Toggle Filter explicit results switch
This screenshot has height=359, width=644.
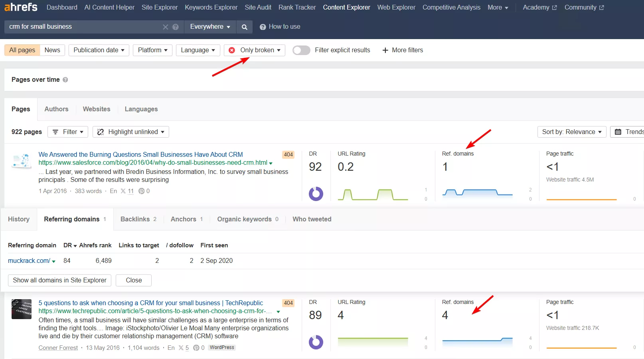[x=301, y=50]
